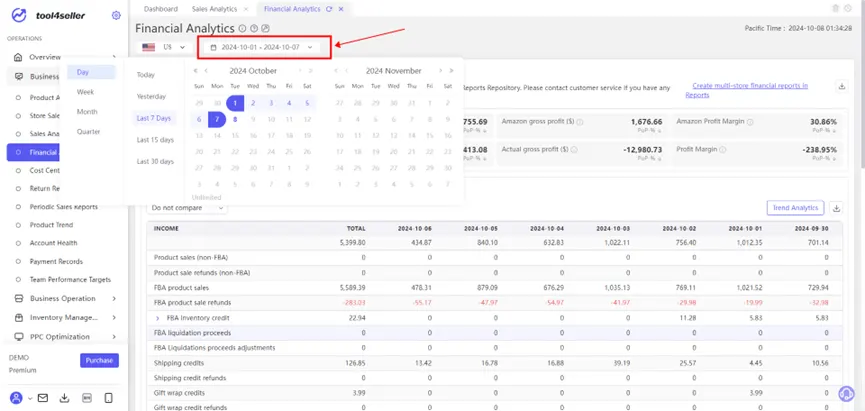Open the 2024-10-01 - 2024-10-07 date range dropdown

[261, 47]
